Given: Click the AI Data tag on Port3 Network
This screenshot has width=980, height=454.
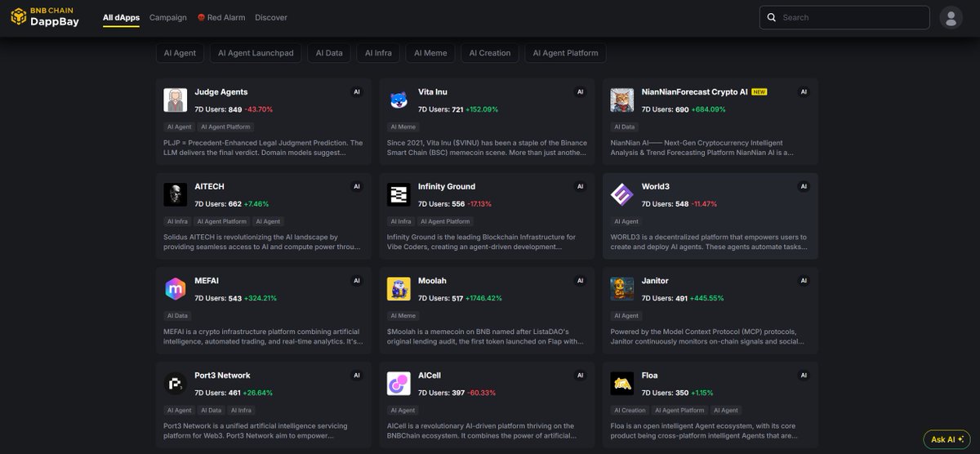Looking at the screenshot, I should [x=211, y=411].
